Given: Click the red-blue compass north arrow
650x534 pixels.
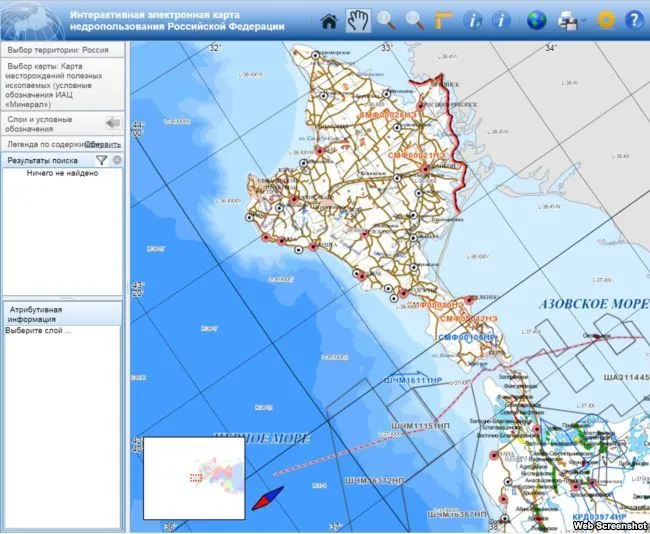Looking at the screenshot, I should (x=268, y=499).
